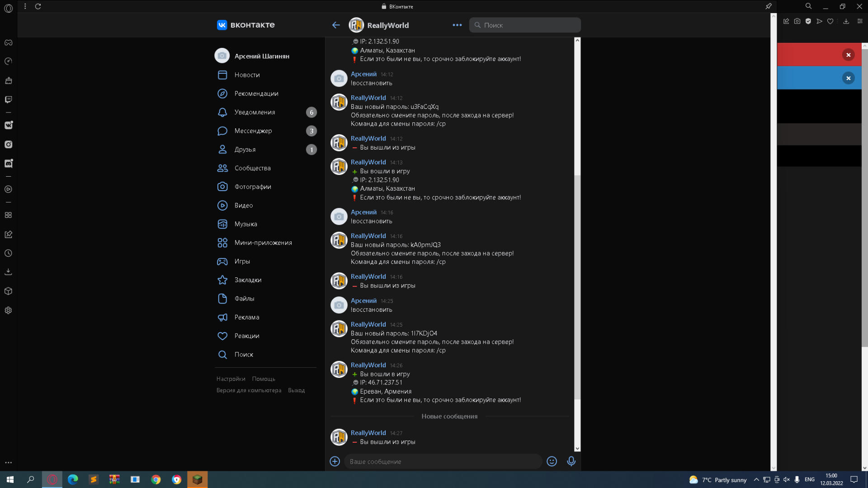The height and width of the screenshot is (488, 868).
Task: Open the emoji picker
Action: click(x=552, y=461)
